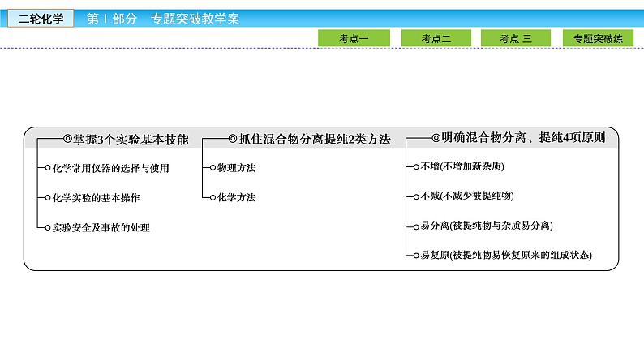Click the circle bullet beside 化学常用仪器的选择与使用

pyautogui.click(x=48, y=168)
